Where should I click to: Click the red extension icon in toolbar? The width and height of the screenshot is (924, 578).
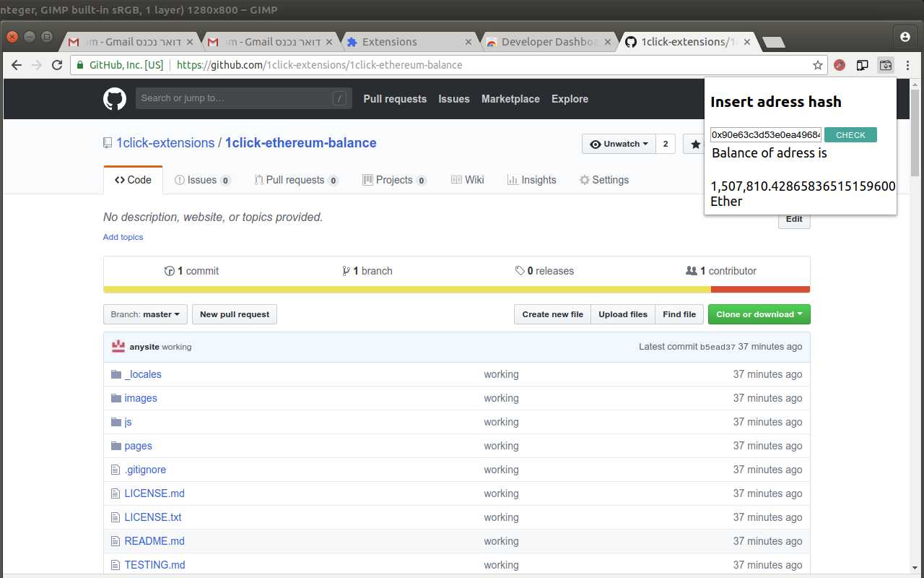tap(840, 65)
